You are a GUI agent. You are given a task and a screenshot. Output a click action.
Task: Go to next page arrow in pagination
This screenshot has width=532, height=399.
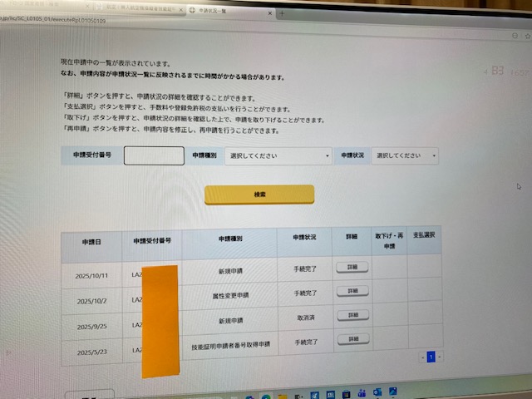tap(440, 357)
